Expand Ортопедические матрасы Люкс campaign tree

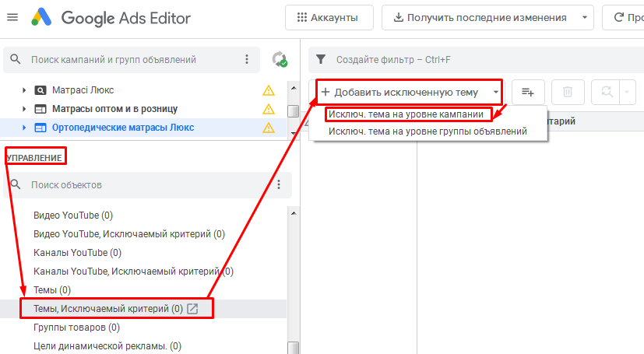tap(24, 128)
